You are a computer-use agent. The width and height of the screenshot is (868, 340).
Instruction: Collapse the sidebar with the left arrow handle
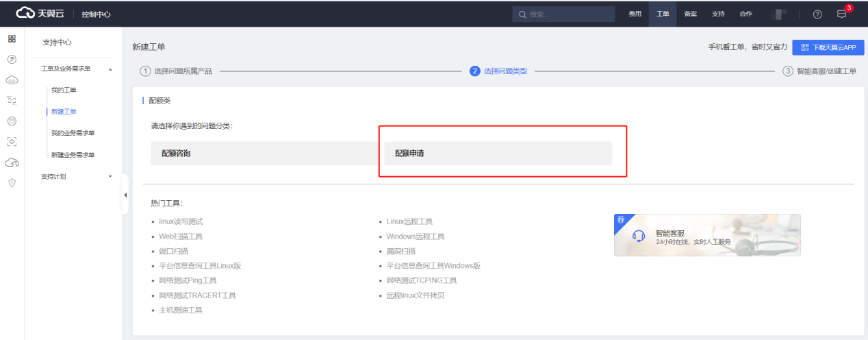[125, 195]
